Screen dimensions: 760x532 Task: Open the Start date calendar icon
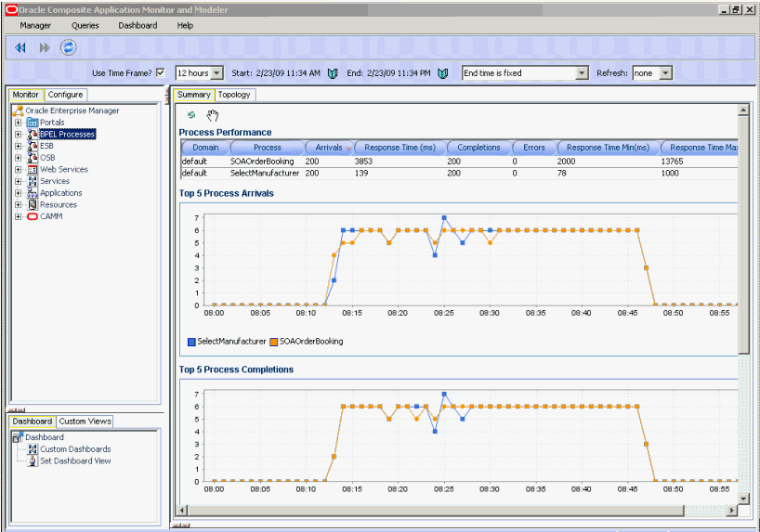(x=333, y=73)
